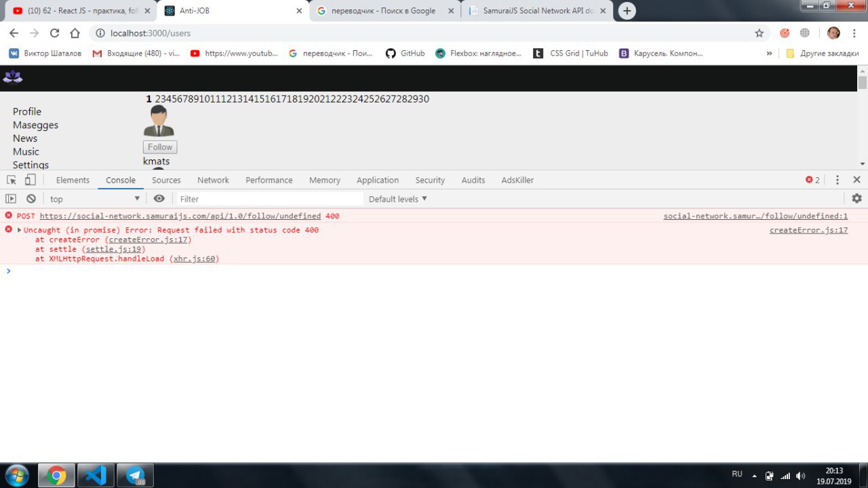Click the RU language indicator

(x=737, y=473)
